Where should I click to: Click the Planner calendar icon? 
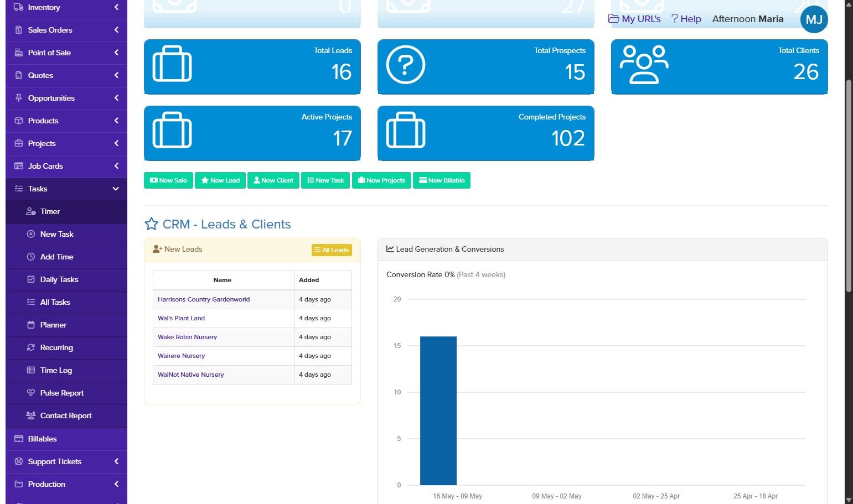31,325
